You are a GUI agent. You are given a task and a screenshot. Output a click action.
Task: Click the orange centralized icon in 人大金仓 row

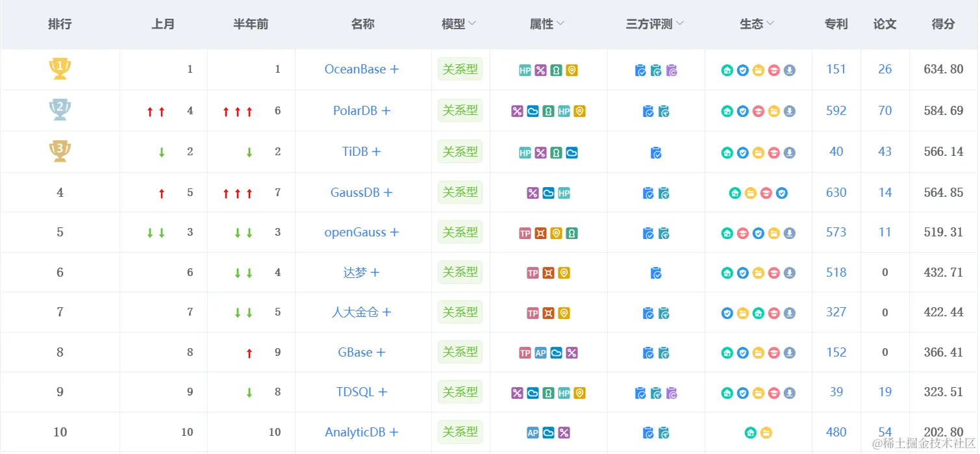(x=548, y=313)
